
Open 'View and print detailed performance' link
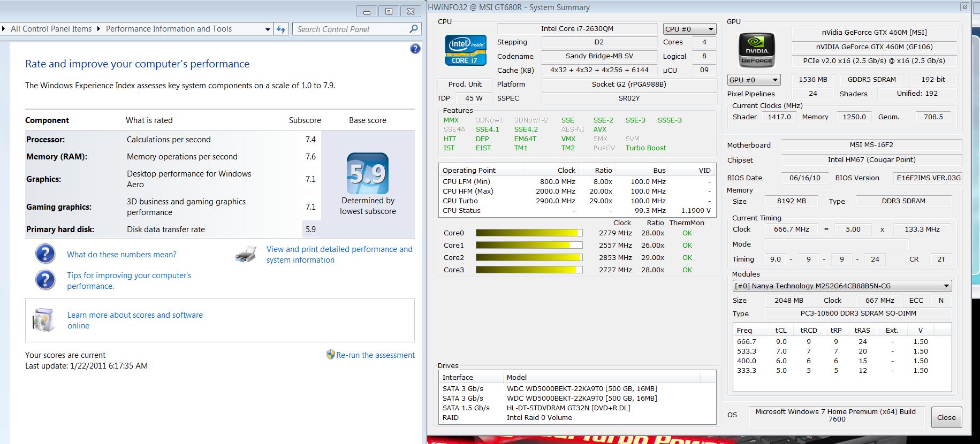(339, 255)
